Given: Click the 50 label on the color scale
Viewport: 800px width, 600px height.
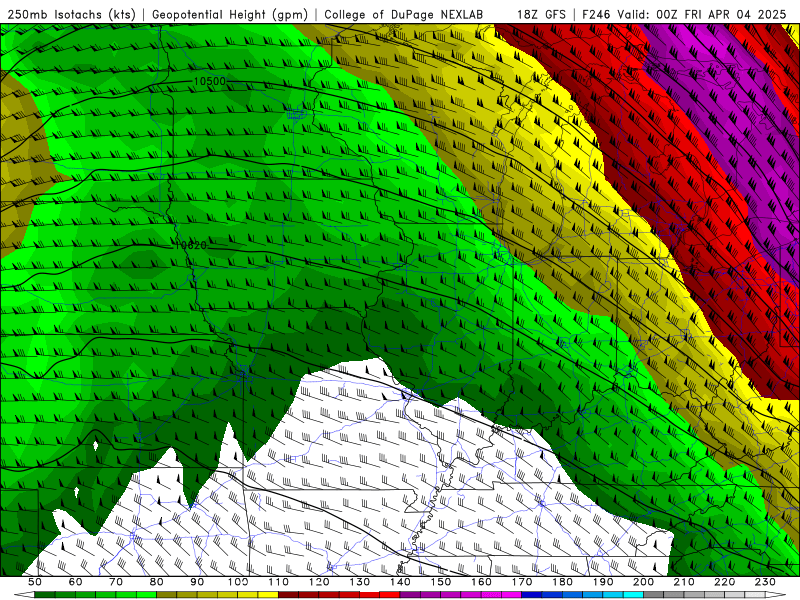Looking at the screenshot, I should (35, 582).
